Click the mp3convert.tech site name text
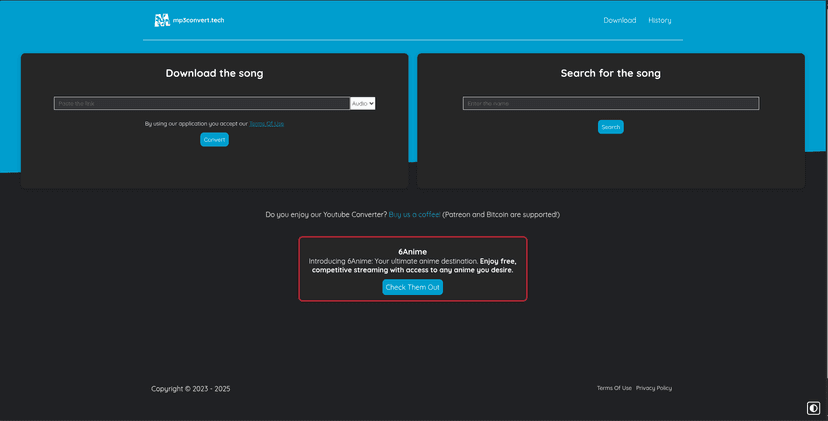Screen dimensions: 828x421 point(199,20)
